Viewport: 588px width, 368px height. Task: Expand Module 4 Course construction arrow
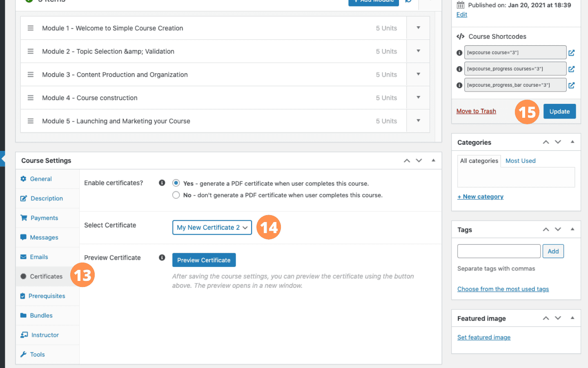[x=419, y=98]
